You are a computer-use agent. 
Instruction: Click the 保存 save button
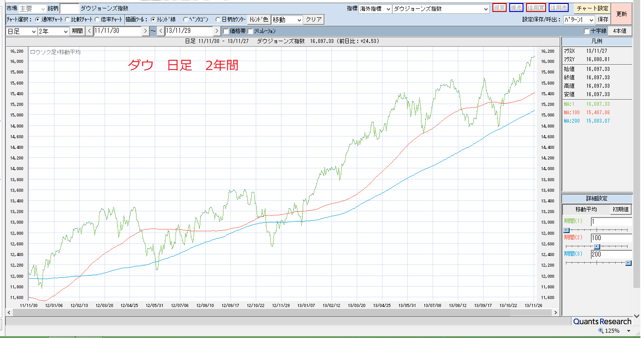[603, 19]
